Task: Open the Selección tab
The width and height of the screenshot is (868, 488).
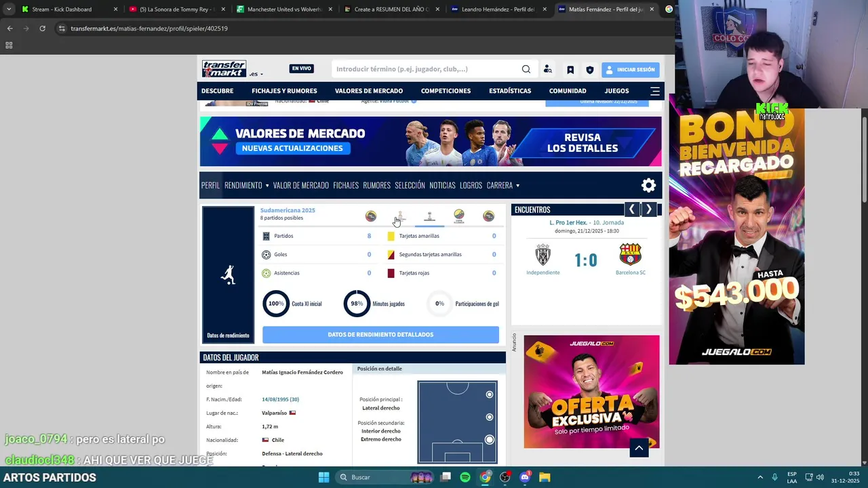Action: click(410, 185)
